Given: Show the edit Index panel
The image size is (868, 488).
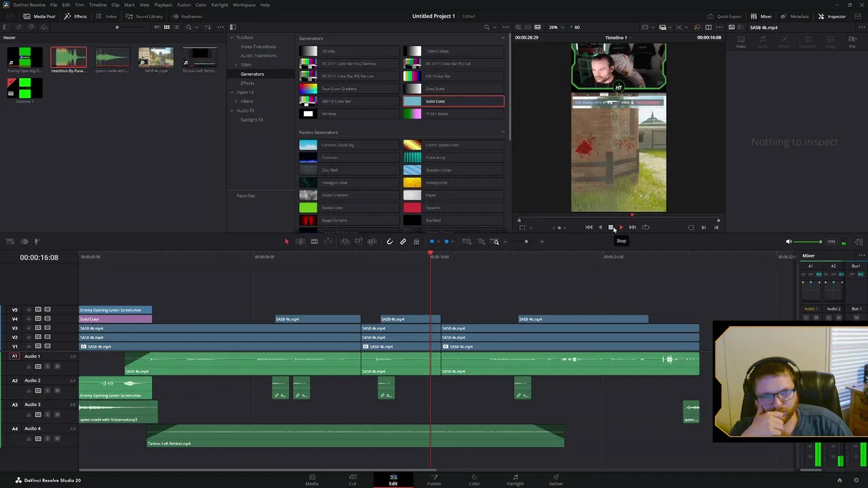Looking at the screenshot, I should click(x=106, y=16).
